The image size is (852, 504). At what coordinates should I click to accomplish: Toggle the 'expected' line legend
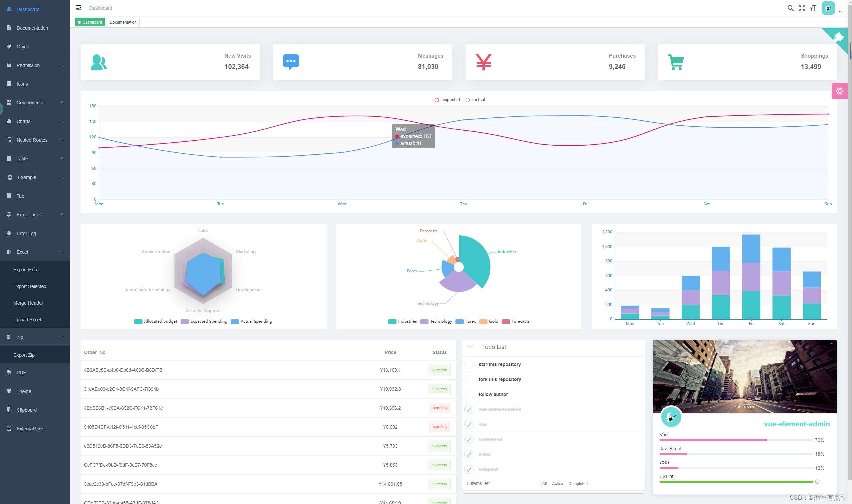(446, 100)
